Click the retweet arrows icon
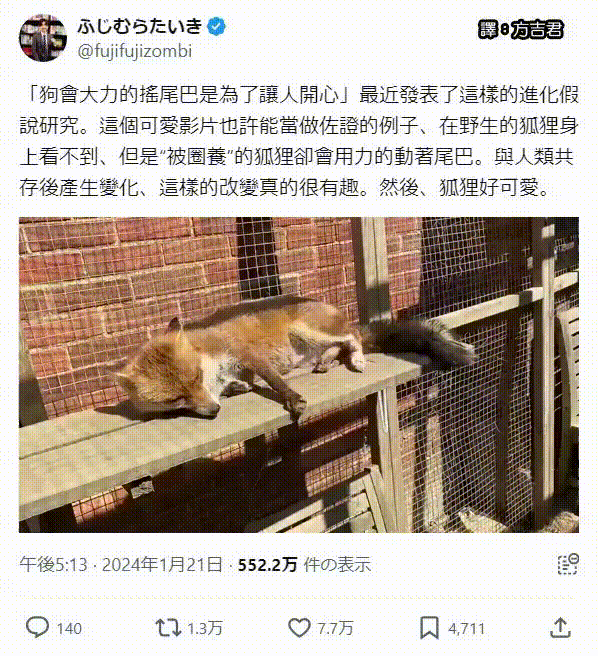598x656 pixels. pyautogui.click(x=168, y=628)
